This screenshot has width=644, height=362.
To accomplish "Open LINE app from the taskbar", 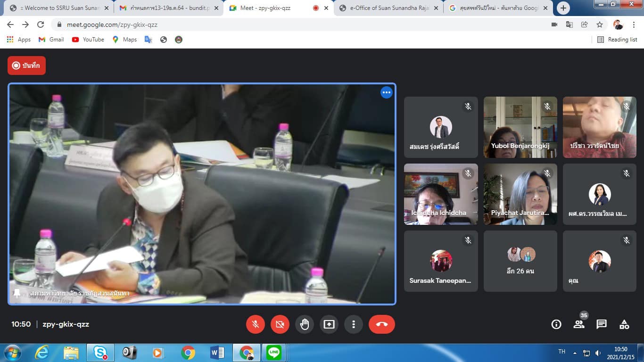I will 273,353.
